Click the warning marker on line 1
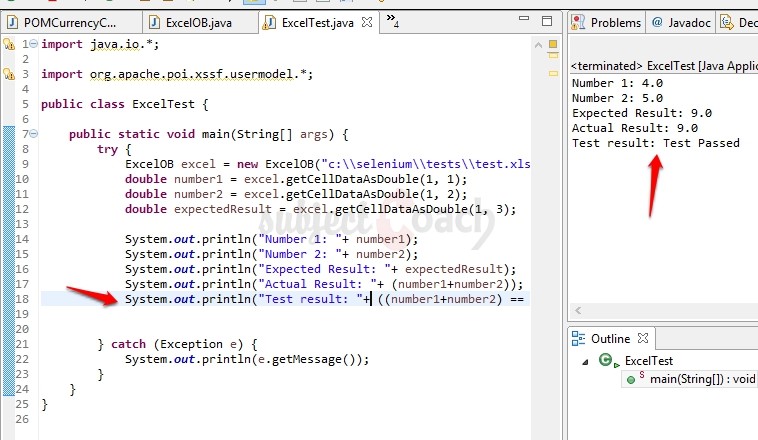The width and height of the screenshot is (758, 440). coord(8,44)
